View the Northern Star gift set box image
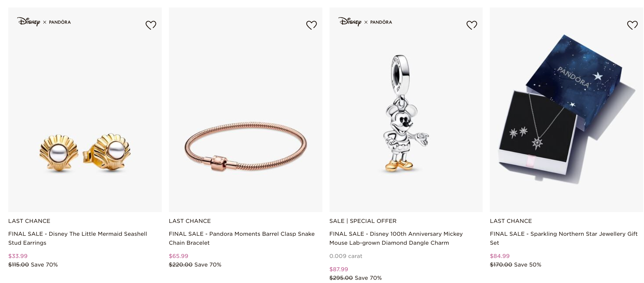 (566, 109)
